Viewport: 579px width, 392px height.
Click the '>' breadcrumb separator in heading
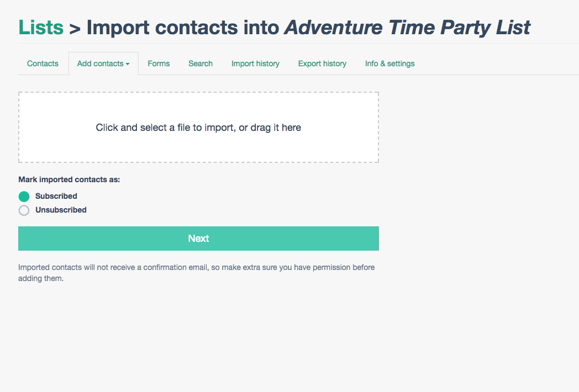[x=75, y=28]
